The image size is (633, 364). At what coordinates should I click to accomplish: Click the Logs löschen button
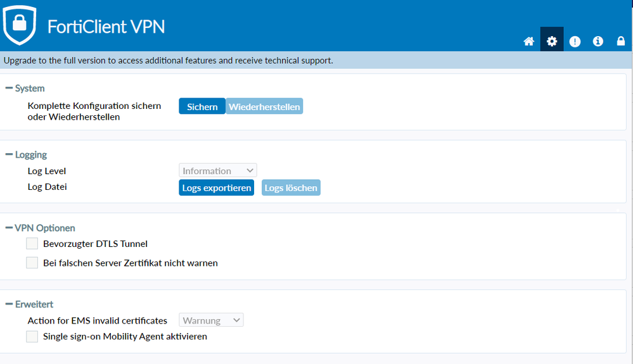point(291,188)
